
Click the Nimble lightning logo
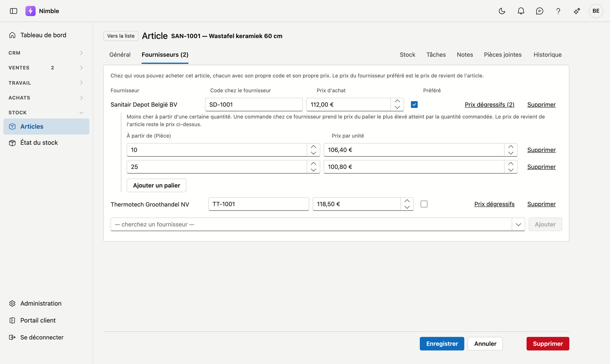pos(30,11)
